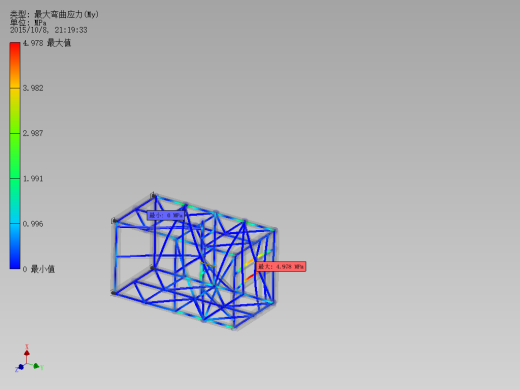The image size is (520, 390).
Task: Click the 0 最小值 legend label
Action: tap(39, 269)
